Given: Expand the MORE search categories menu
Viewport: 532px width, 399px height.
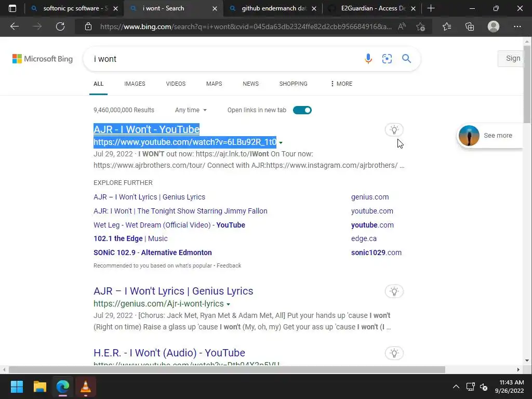Looking at the screenshot, I should point(341,84).
